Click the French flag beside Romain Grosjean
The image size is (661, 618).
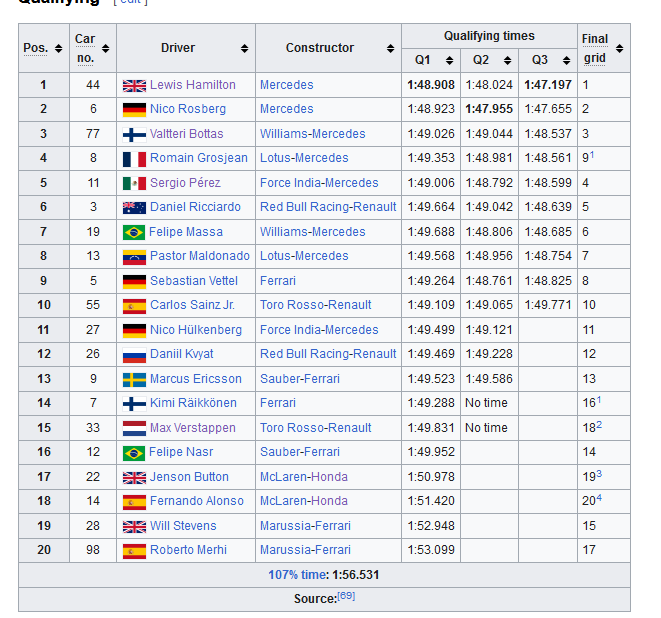[134, 159]
